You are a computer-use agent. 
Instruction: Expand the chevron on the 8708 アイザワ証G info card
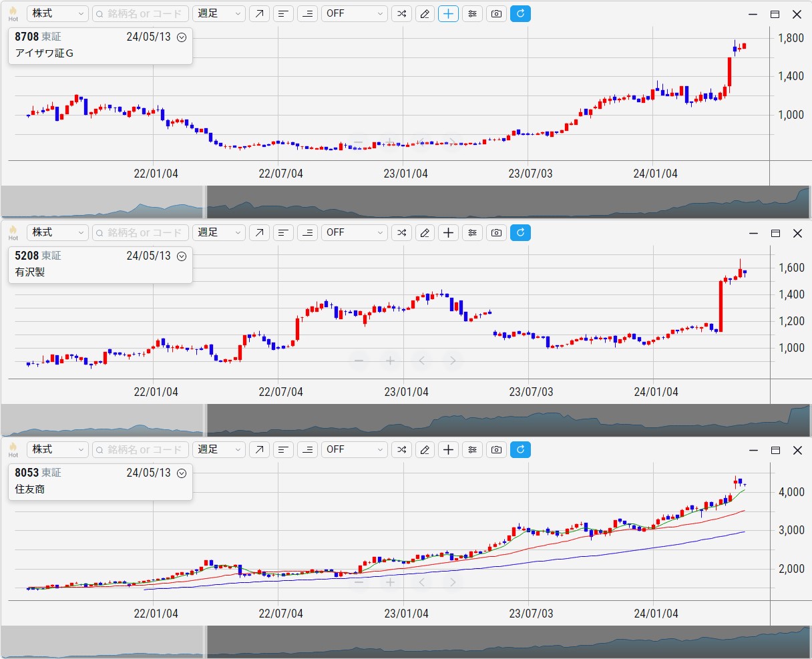182,37
